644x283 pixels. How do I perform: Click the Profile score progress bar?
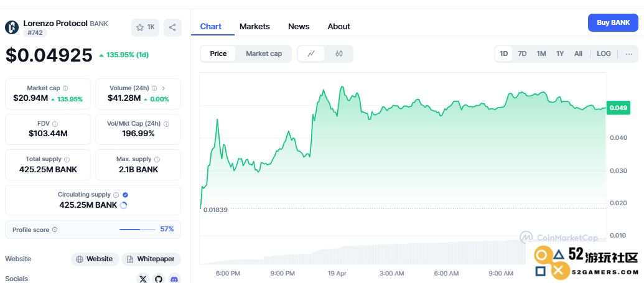(x=137, y=230)
